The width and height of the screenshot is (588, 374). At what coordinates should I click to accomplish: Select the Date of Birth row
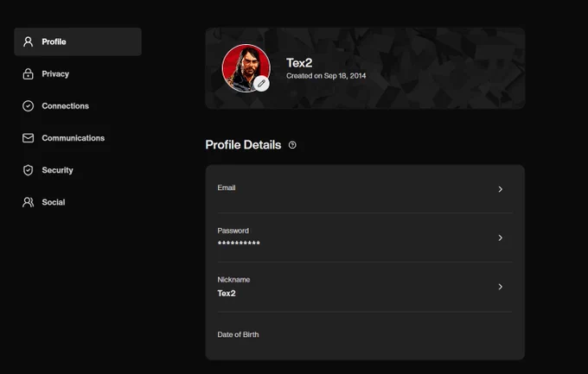[365, 334]
